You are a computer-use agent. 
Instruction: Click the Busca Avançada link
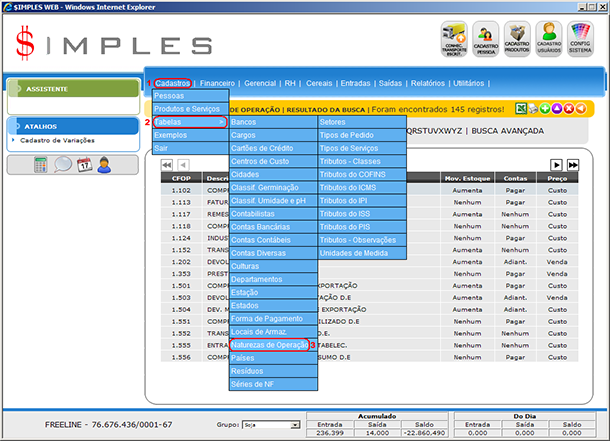507,130
